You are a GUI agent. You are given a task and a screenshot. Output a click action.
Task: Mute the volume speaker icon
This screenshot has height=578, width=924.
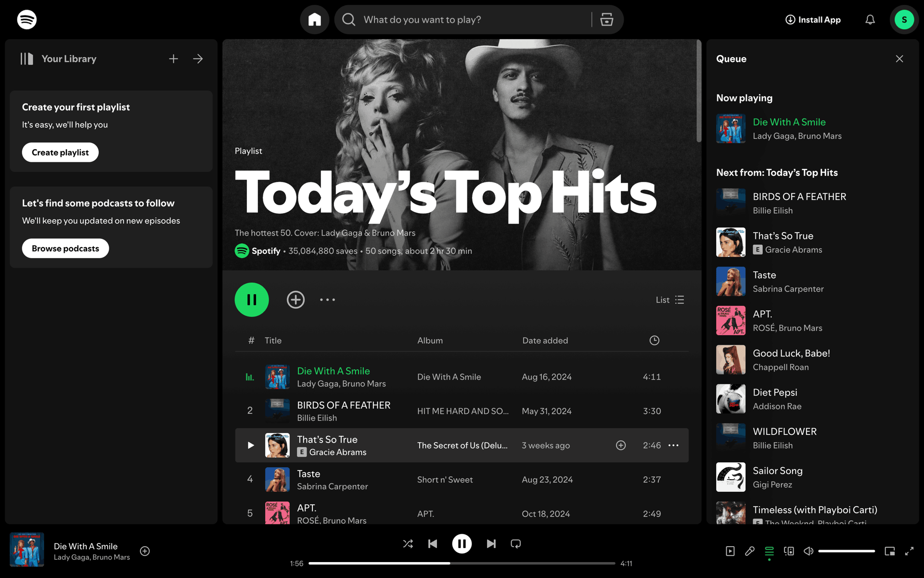808,551
